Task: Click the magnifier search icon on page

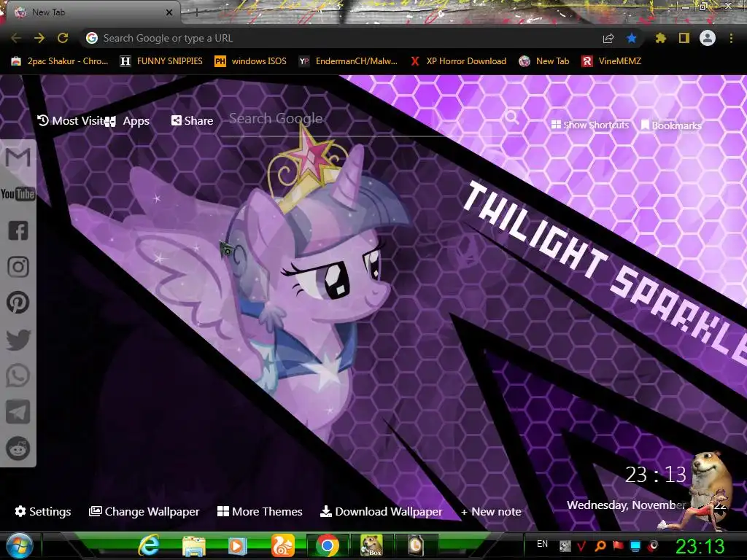Action: (x=512, y=117)
